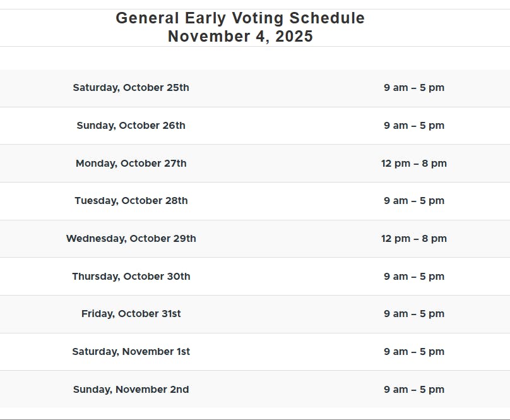This screenshot has width=510, height=420.
Task: Select the Thursday, October 30th date cell
Action: [x=131, y=277]
